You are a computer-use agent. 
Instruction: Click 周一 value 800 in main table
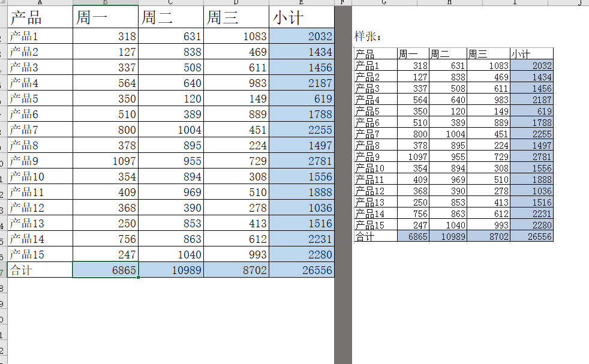[x=106, y=130]
